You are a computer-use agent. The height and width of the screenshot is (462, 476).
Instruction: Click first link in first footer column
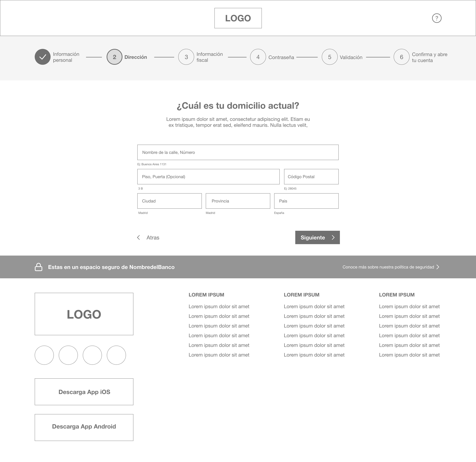[219, 306]
